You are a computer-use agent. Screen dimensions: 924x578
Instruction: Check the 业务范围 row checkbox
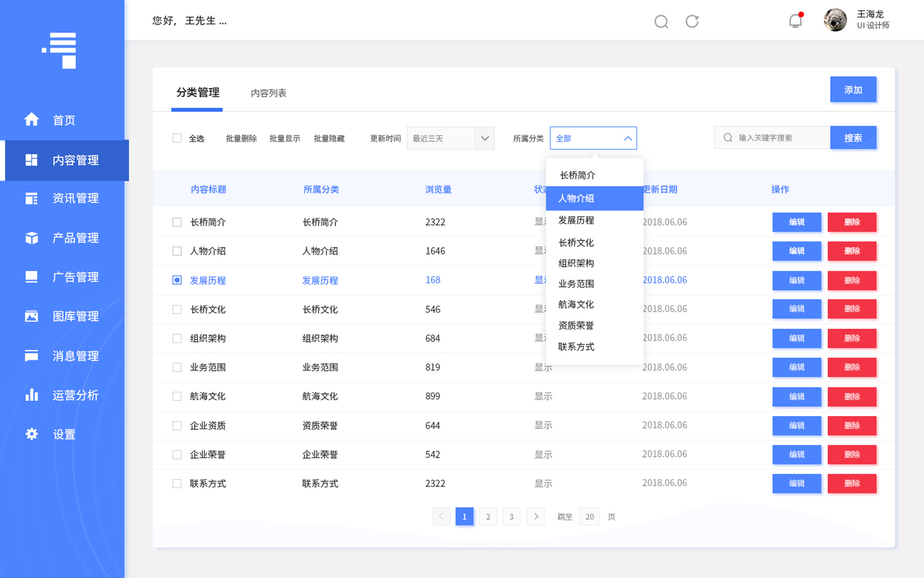(x=177, y=368)
